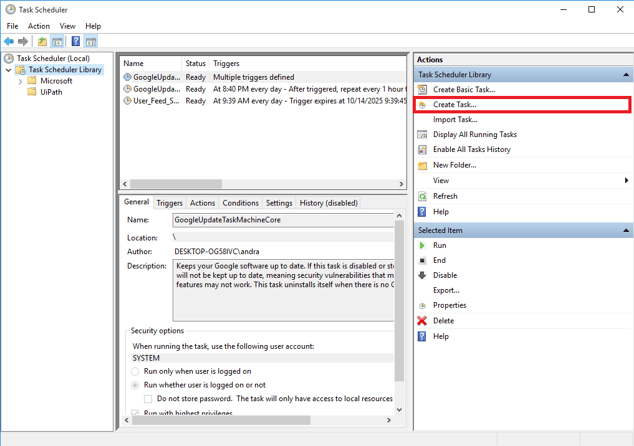The image size is (634, 446).
Task: Collapse the Selected Item actions section
Action: [626, 230]
